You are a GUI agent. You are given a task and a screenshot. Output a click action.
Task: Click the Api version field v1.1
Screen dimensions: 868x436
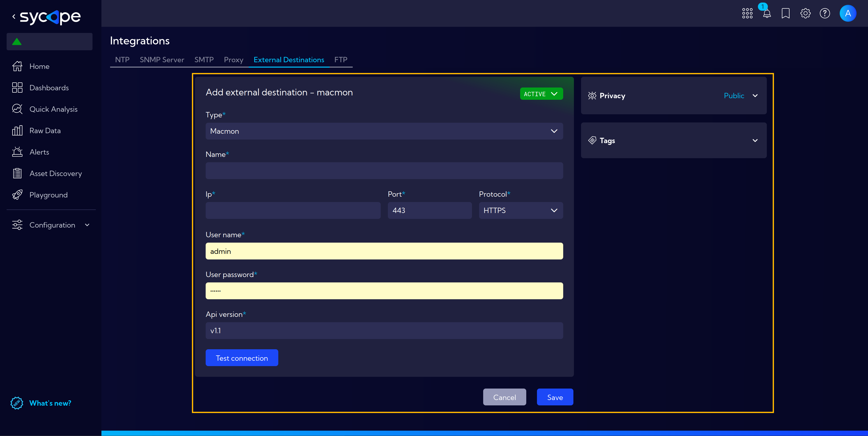(x=384, y=330)
